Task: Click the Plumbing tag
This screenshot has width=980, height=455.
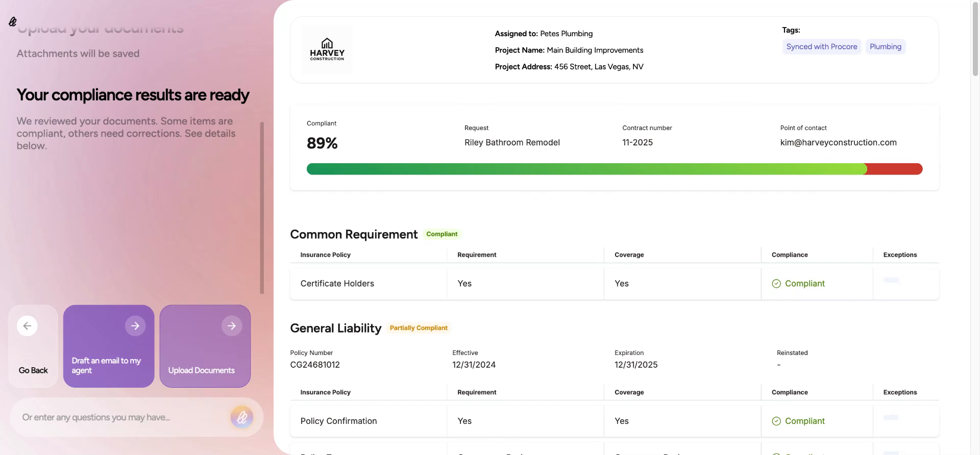Action: click(886, 46)
